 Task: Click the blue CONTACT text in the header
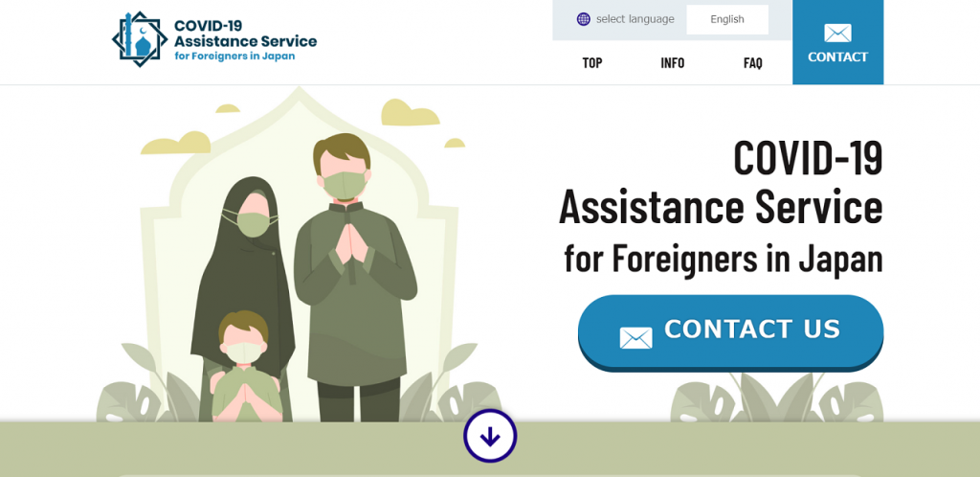tap(837, 57)
